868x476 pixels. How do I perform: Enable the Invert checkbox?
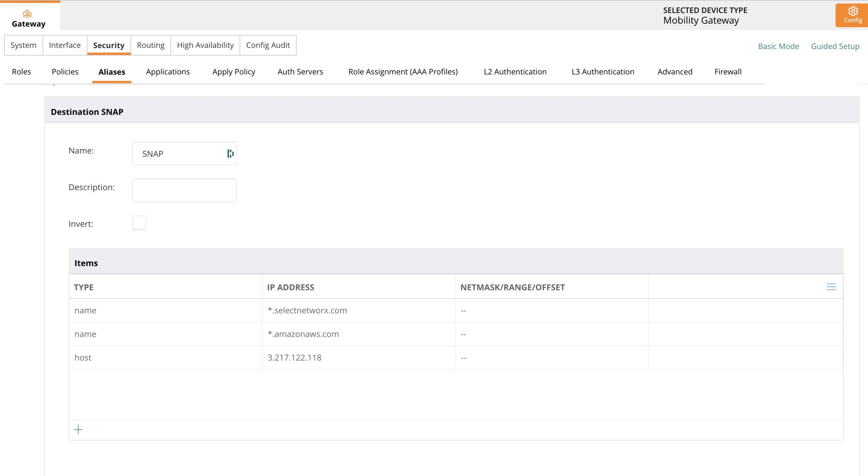[x=139, y=223]
